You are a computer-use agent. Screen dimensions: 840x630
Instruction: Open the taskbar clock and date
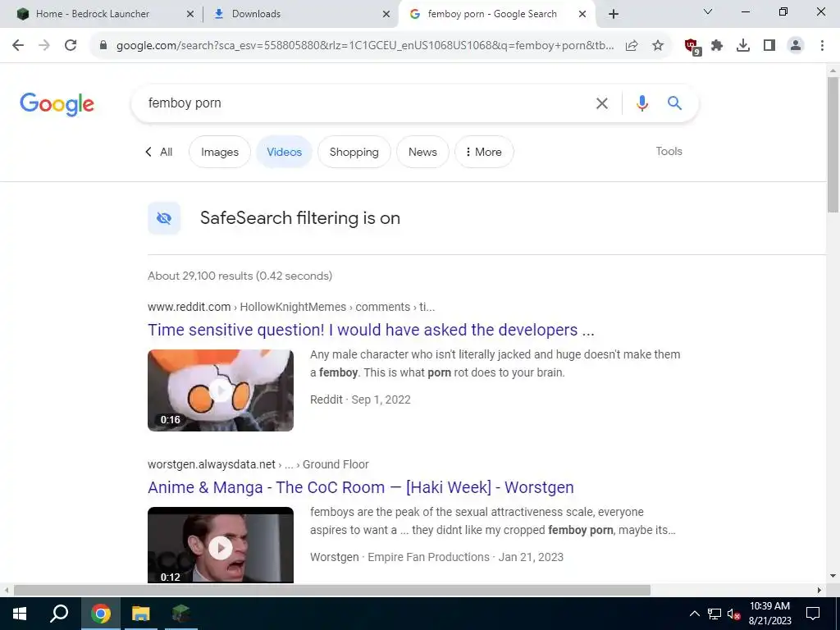[x=769, y=614]
